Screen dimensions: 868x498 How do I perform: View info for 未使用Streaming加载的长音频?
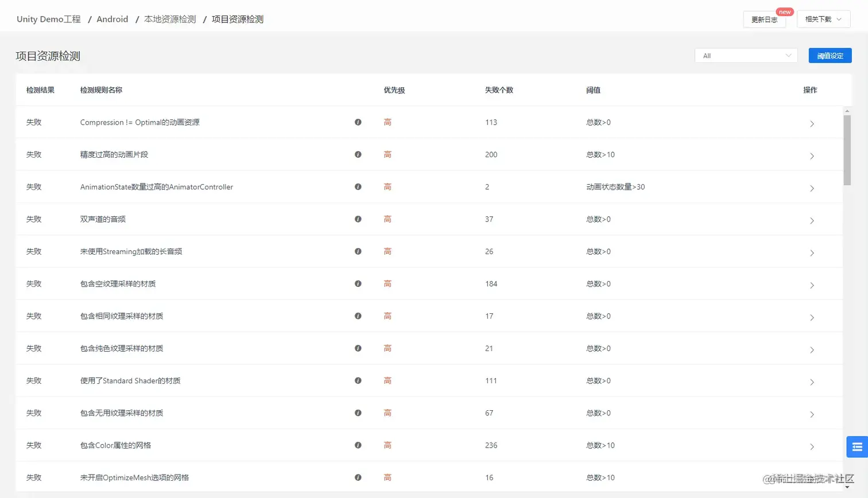tap(358, 252)
